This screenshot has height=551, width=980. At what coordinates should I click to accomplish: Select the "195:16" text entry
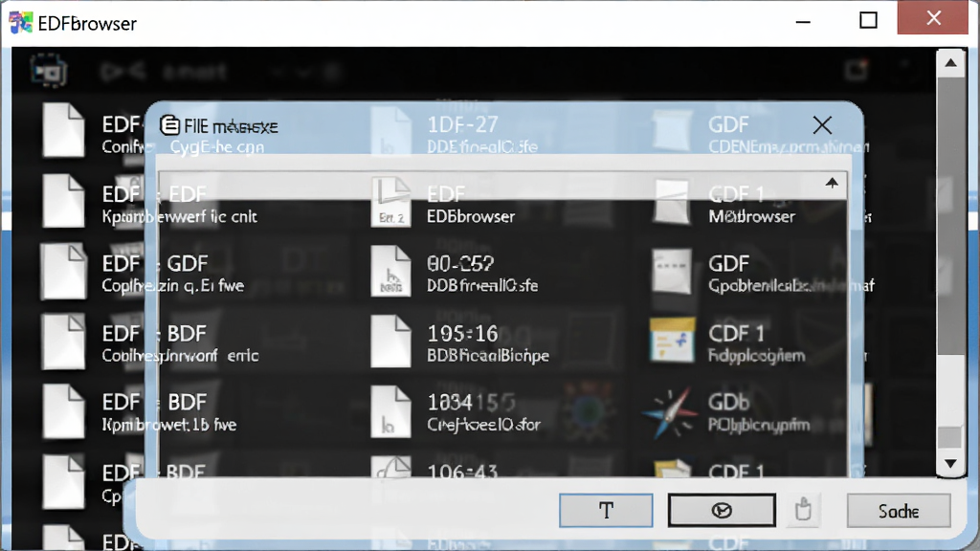point(462,334)
